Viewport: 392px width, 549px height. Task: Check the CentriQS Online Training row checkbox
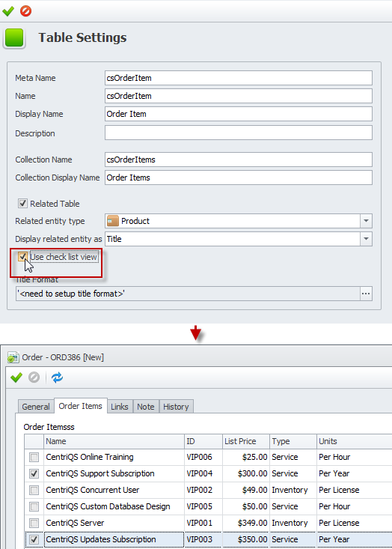point(34,457)
